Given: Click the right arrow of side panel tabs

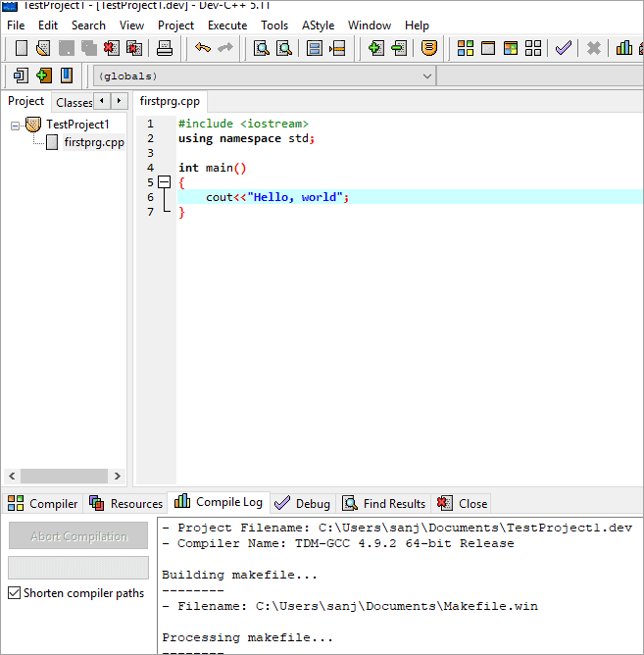Looking at the screenshot, I should click(x=119, y=101).
